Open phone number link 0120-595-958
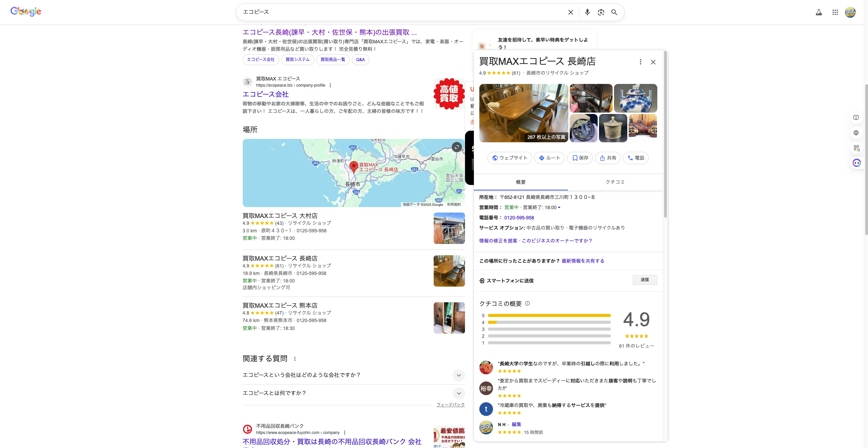 [x=519, y=218]
